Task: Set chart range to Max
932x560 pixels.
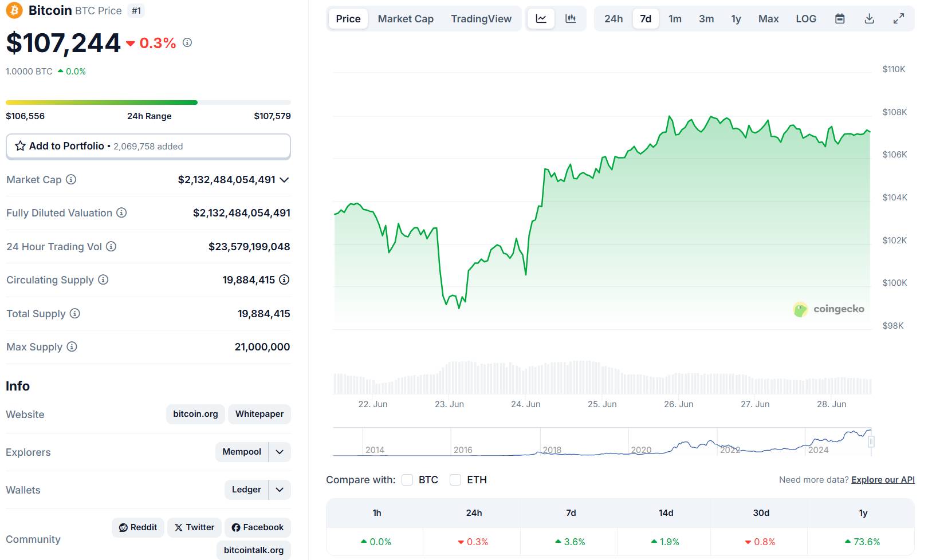Action: point(768,18)
